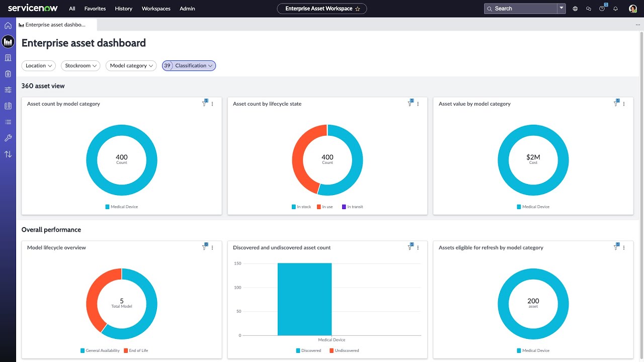Open filter icon on Asset count by lifecycle state
Viewport: 644px width, 362px height.
[x=410, y=104]
